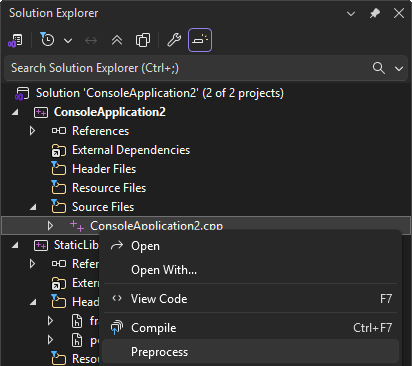Choose Compile from the context menu
Viewport: 412px width, 366px height.
pyautogui.click(x=251, y=328)
